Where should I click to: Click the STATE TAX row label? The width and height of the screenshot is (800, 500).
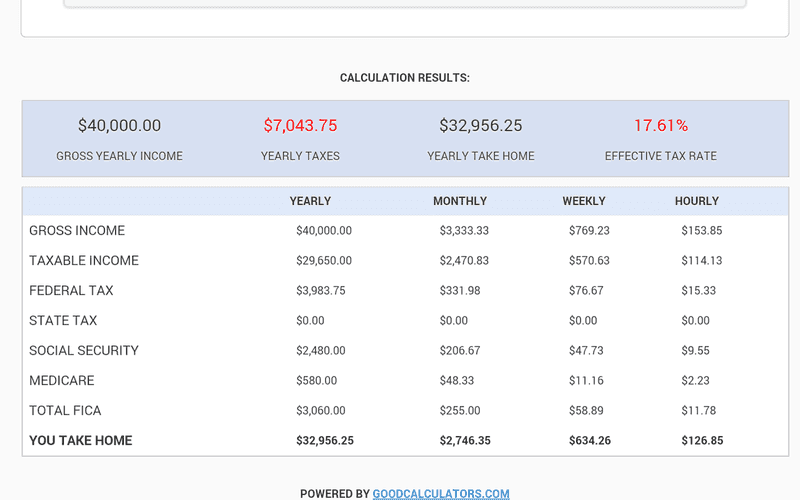(x=63, y=321)
